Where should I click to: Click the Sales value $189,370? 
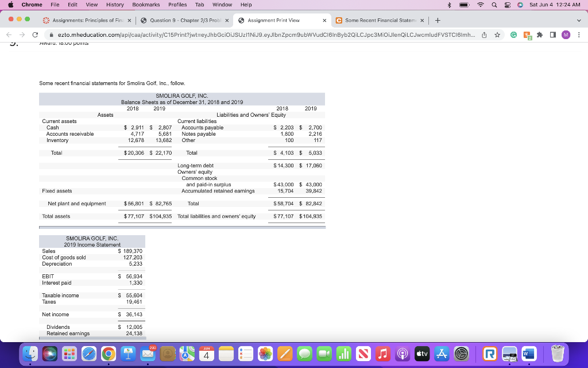click(130, 251)
